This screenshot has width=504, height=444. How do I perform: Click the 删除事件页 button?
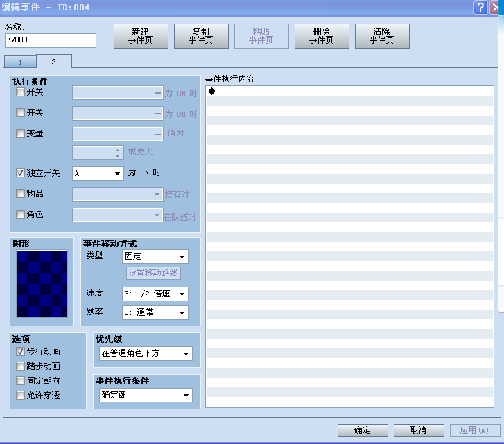322,36
